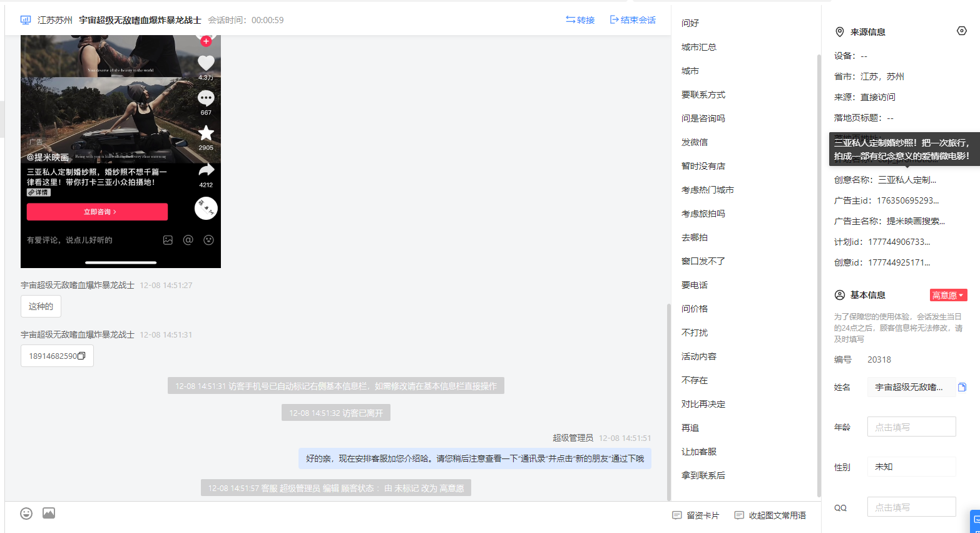Click the 广告主id value 176350695293
Screen dimensions: 980x533
[908, 200]
